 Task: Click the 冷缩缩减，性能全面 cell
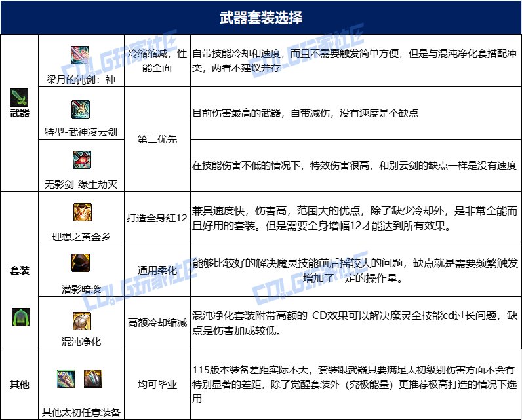coord(157,60)
